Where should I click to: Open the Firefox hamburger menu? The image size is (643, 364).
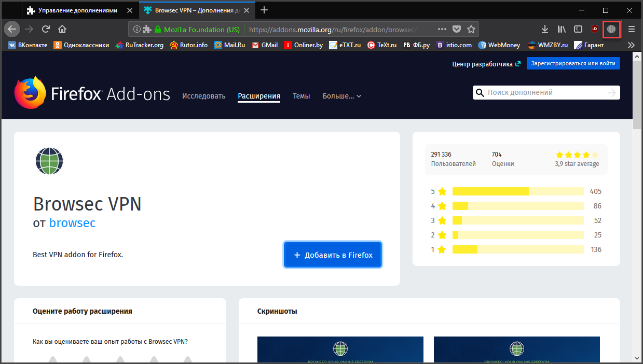point(631,29)
